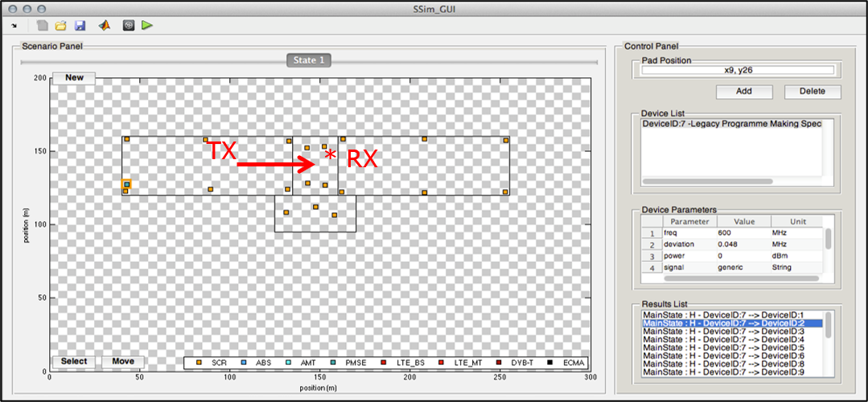Open a scenario with the folder icon
Screen dimensions: 868x402
[60, 26]
